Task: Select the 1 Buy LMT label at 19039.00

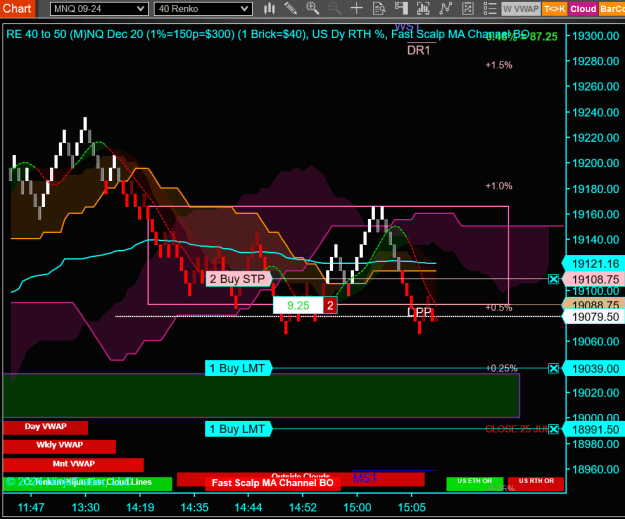Action: click(x=238, y=368)
